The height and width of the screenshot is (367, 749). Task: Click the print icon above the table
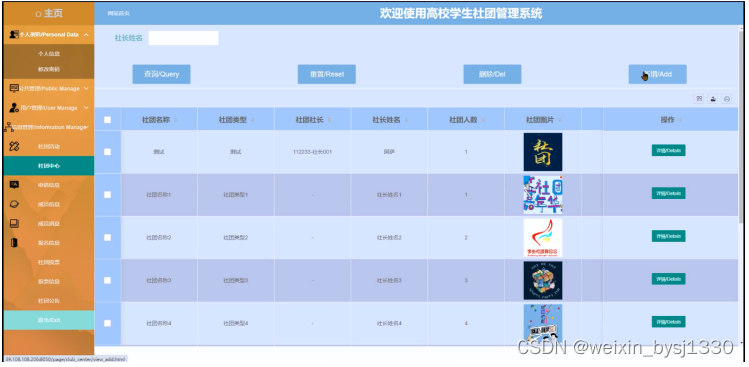point(727,99)
